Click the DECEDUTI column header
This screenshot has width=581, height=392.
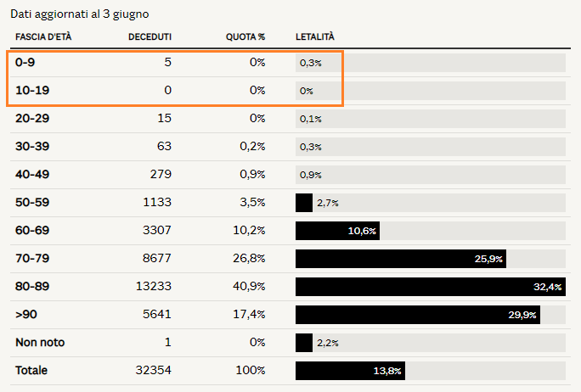coord(149,37)
